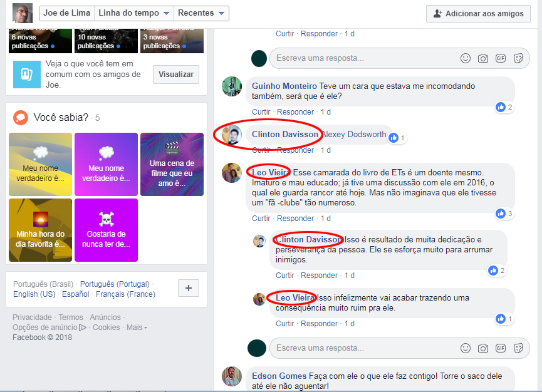The height and width of the screenshot is (392, 542).
Task: Click the Visualizar button
Action: pos(176,75)
